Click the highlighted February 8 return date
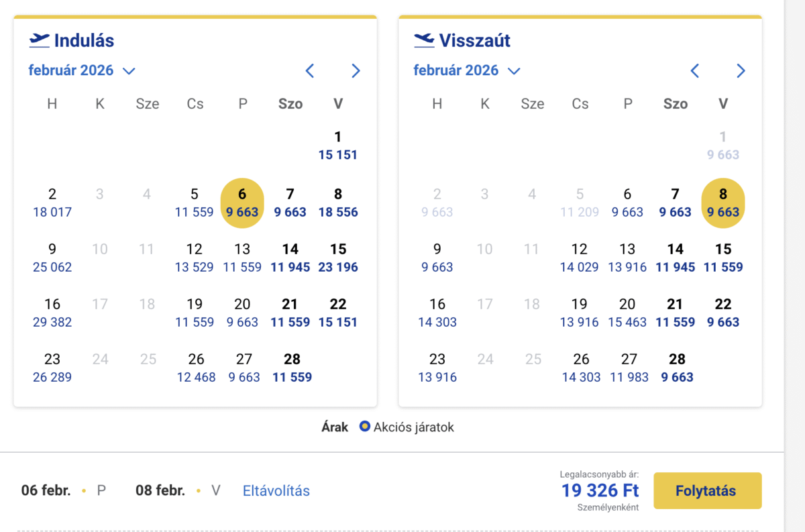This screenshot has height=532, width=805. pos(723,202)
